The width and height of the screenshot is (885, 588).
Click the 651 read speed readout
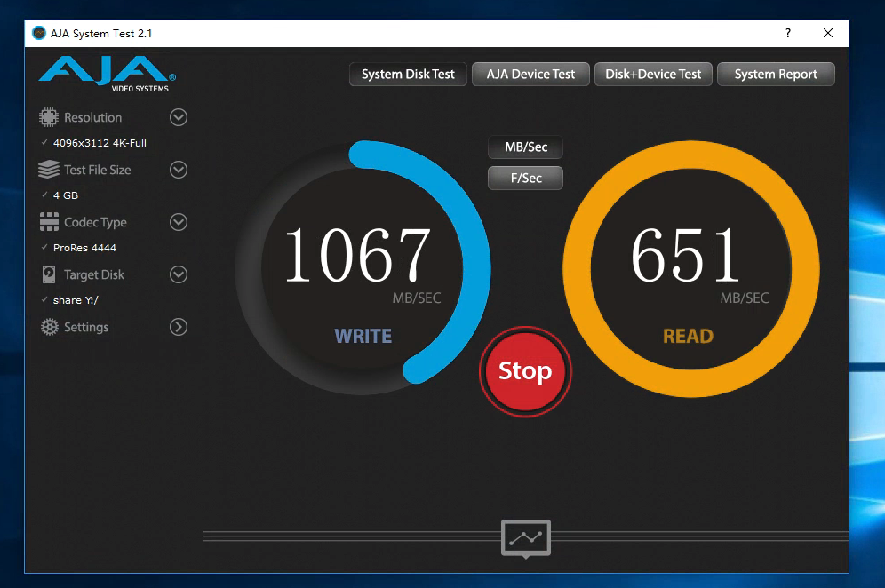point(685,255)
